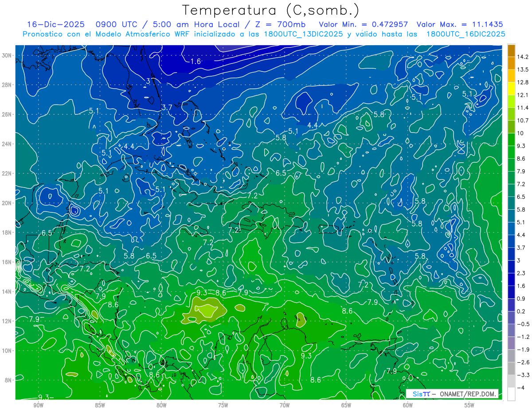Screen dimensions: 532x411
Task: Click the '24N' latitude axis label
Action: click(6, 144)
